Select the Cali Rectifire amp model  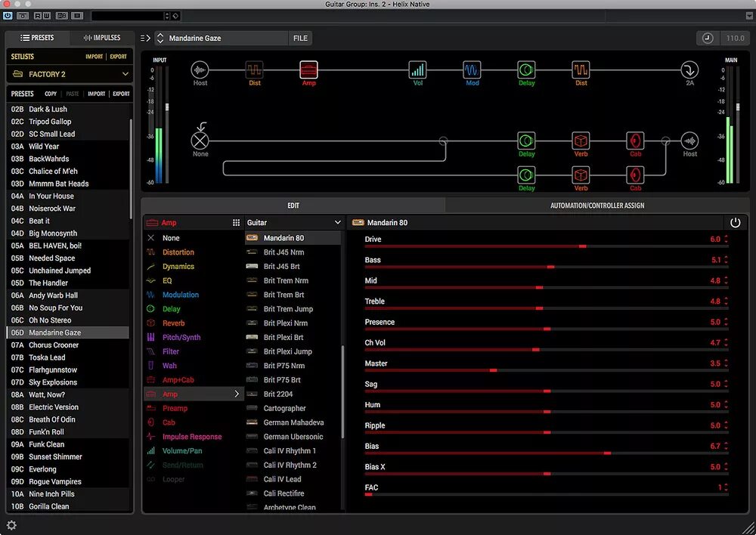(293, 493)
